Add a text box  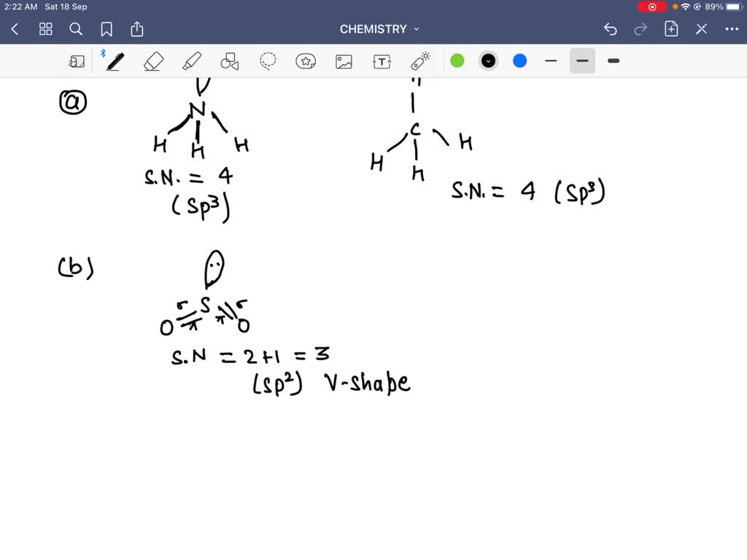click(x=382, y=61)
